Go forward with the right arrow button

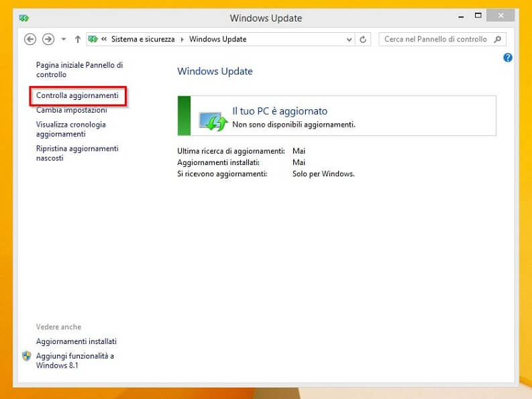pos(48,40)
